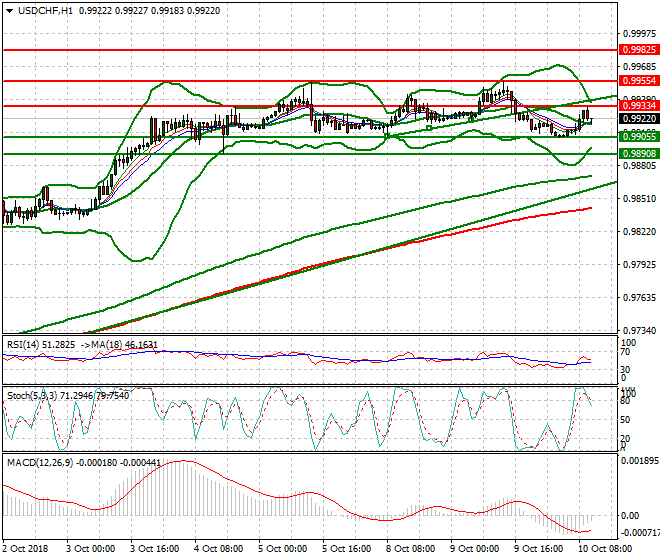Select the 9 Oct 16:00 time label
660x560 pixels.
click(x=538, y=549)
